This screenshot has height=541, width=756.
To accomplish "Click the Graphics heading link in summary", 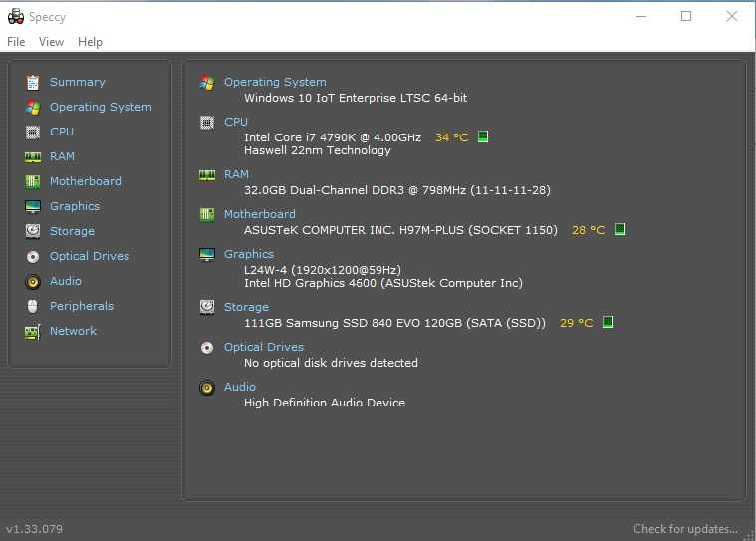I will (x=248, y=254).
